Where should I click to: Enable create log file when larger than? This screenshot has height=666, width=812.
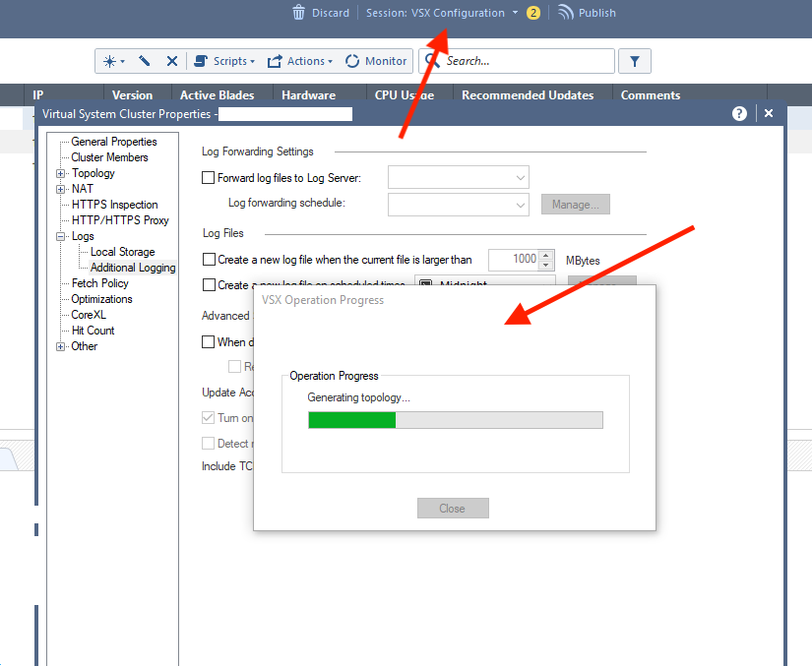(209, 260)
